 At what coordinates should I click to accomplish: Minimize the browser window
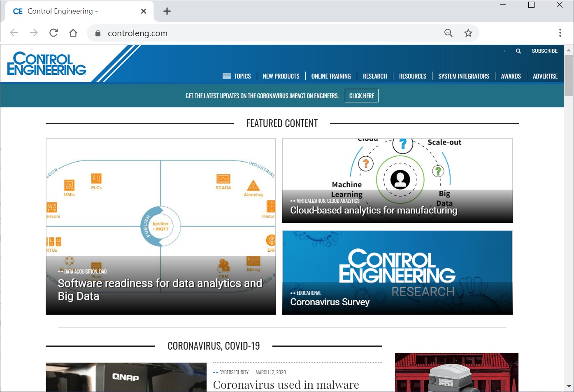pyautogui.click(x=503, y=5)
